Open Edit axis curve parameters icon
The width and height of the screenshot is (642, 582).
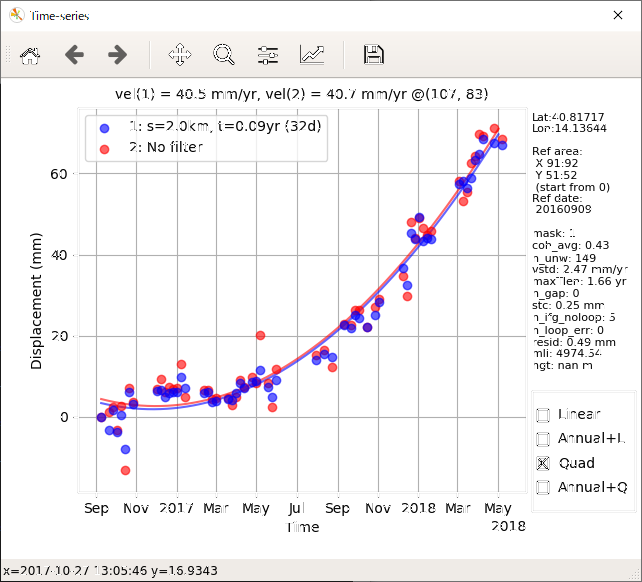[312, 55]
